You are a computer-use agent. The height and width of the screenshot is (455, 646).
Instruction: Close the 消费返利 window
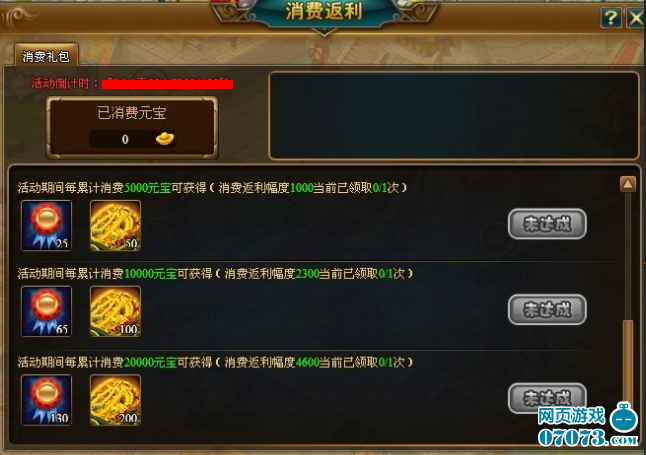(x=636, y=18)
